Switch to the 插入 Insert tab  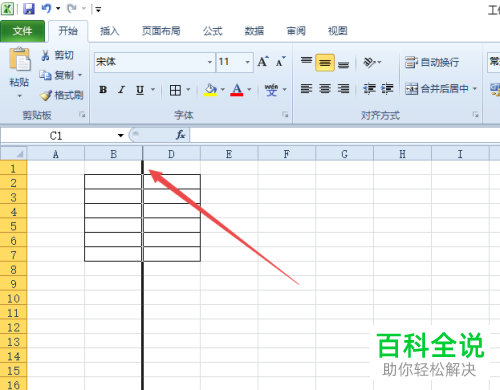point(110,31)
